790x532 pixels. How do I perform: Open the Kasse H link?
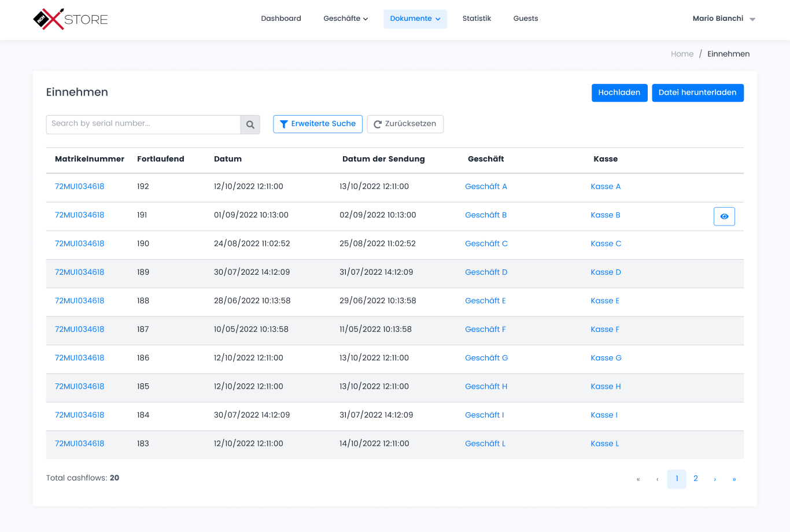click(x=606, y=386)
